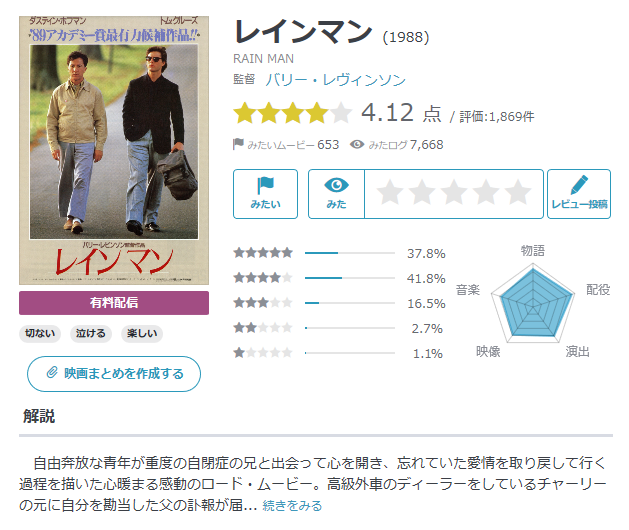This screenshot has width=629, height=530.
Task: Toggle the みた eye watched button
Action: point(336,194)
